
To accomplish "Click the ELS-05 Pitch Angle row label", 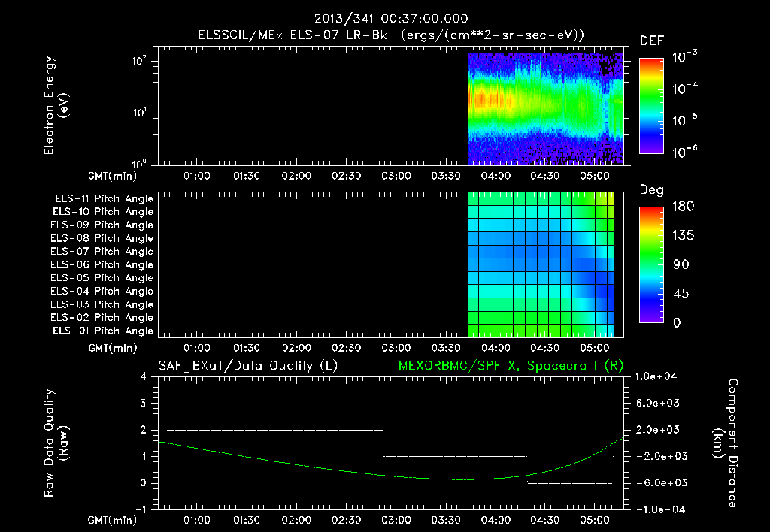I will pyautogui.click(x=102, y=278).
